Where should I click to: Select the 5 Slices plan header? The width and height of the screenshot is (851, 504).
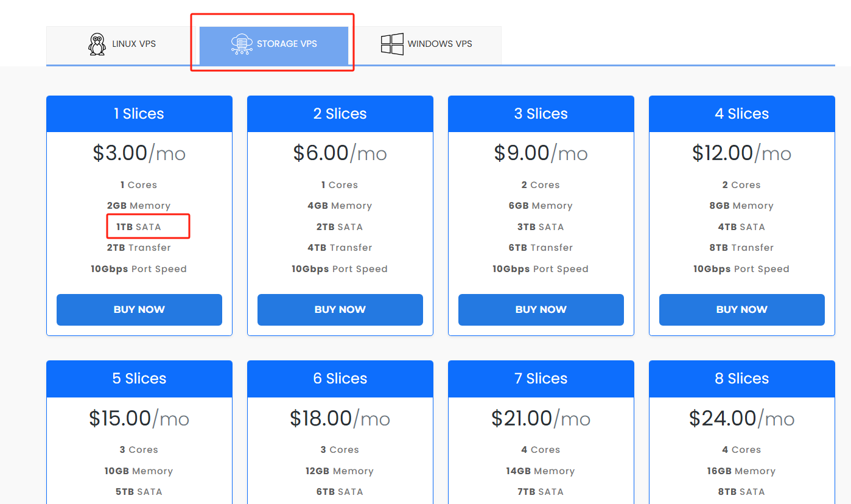point(139,379)
